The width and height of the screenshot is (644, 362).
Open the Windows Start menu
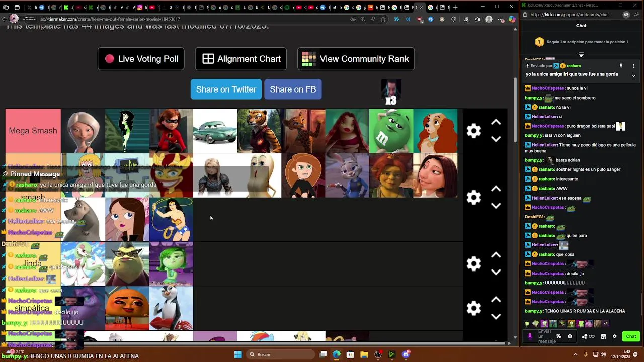click(x=238, y=355)
